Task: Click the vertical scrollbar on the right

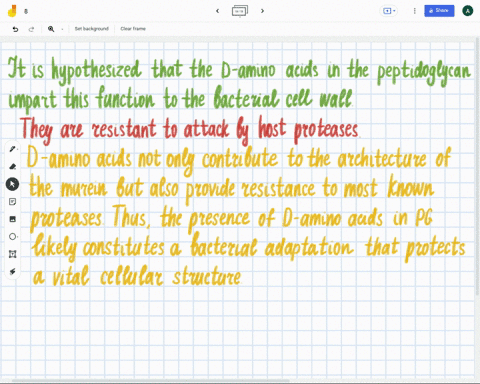Action: [478, 167]
